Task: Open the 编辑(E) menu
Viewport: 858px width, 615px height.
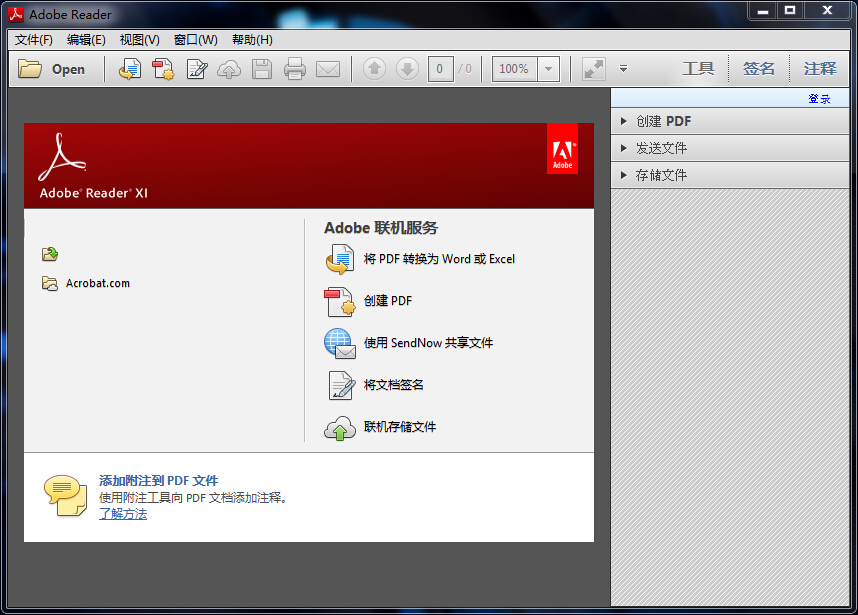Action: coord(86,40)
